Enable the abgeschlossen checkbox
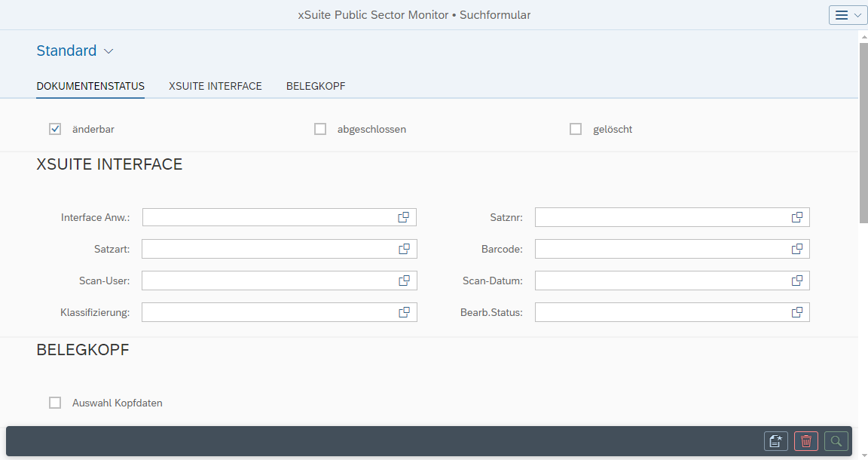The height and width of the screenshot is (460, 868). (319, 128)
